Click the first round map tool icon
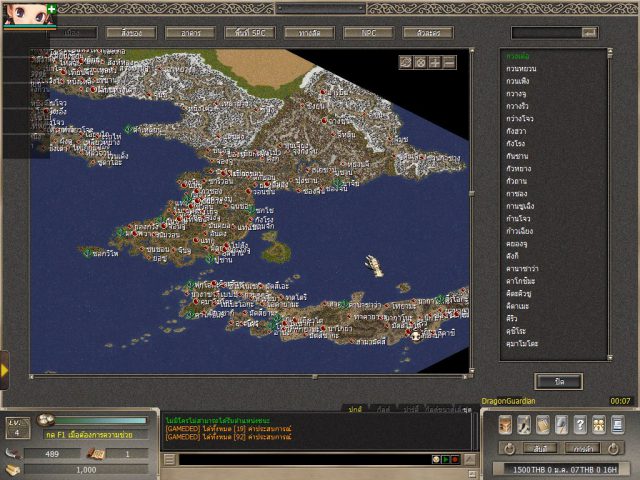640x480 pixels. coord(406,62)
